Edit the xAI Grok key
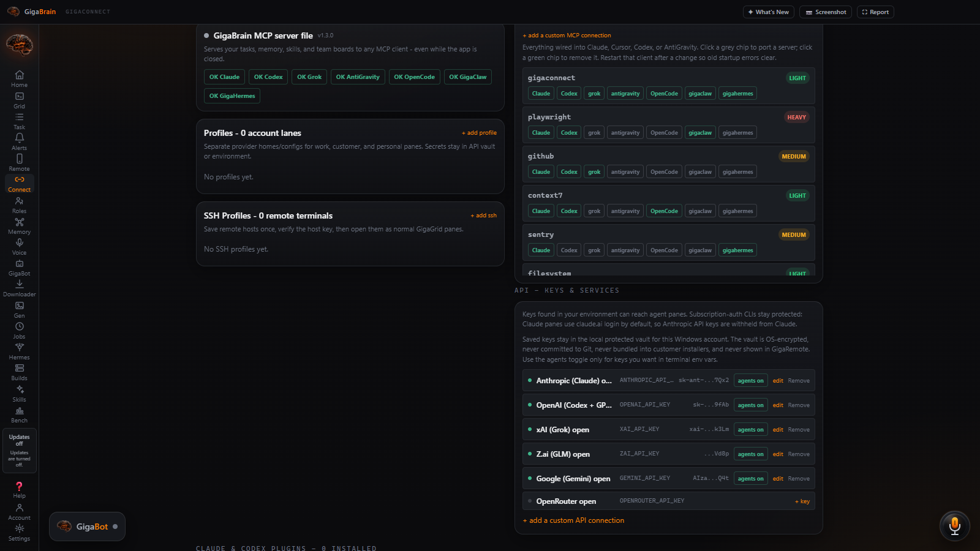The width and height of the screenshot is (980, 551). (778, 430)
